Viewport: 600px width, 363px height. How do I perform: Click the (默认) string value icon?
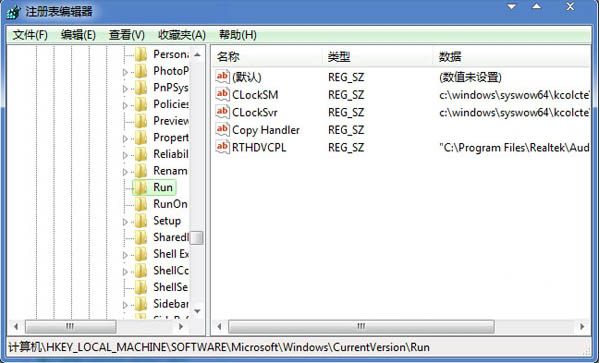pyautogui.click(x=222, y=77)
